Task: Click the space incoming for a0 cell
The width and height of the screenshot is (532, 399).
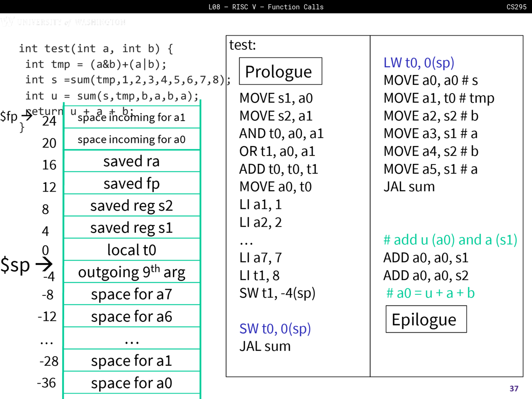Action: tap(131, 140)
